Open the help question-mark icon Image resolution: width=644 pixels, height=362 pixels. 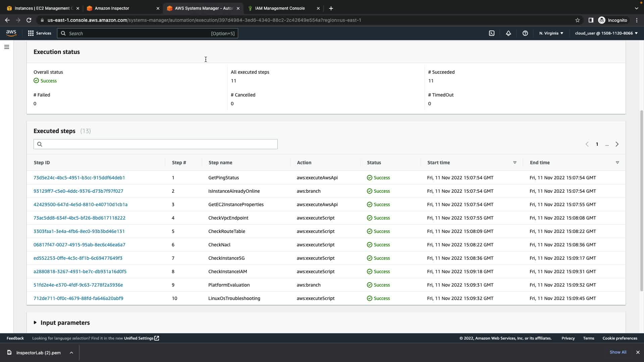(525, 33)
